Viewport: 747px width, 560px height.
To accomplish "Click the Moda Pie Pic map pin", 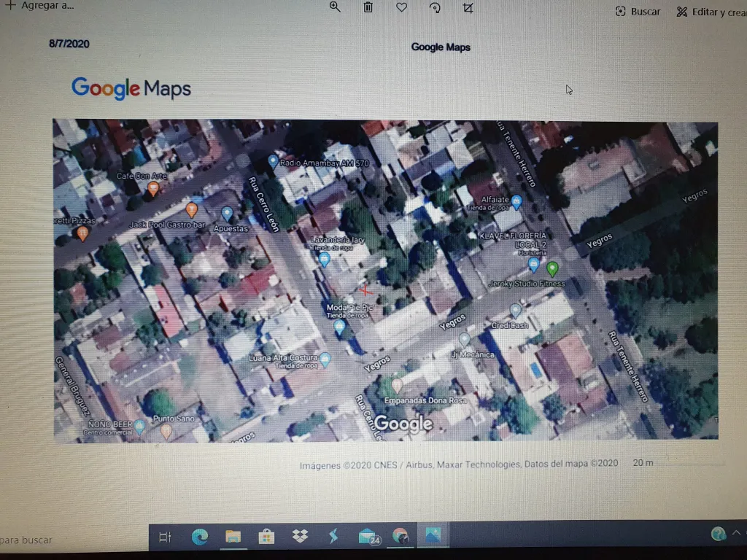I will click(x=339, y=327).
